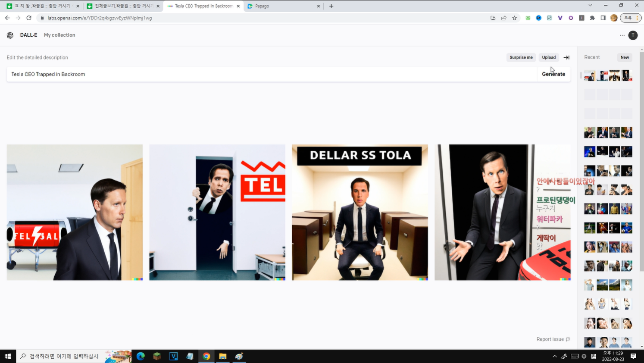Click the share page icon in the address bar
The width and height of the screenshot is (644, 363).
pyautogui.click(x=503, y=18)
